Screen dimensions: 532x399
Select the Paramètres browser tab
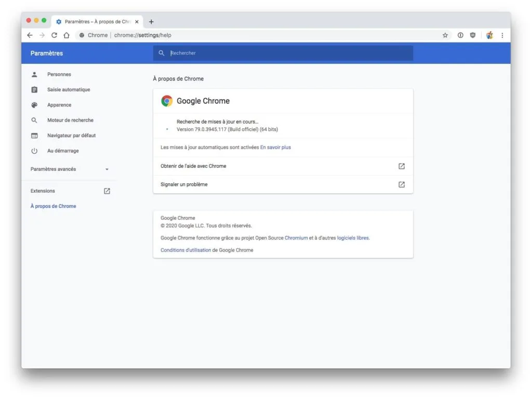(97, 22)
